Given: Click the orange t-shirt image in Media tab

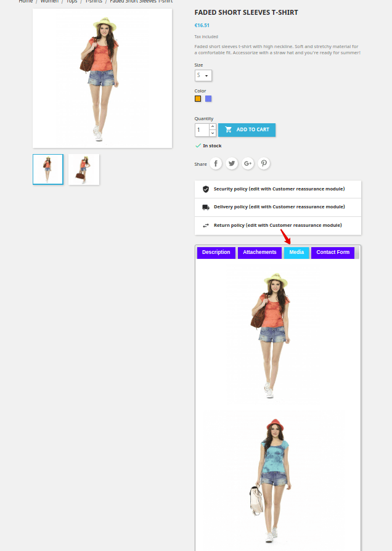Looking at the screenshot, I should (271, 335).
